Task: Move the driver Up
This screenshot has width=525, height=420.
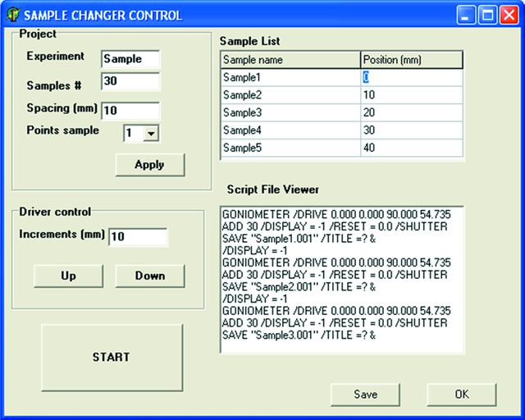Action: pos(69,276)
